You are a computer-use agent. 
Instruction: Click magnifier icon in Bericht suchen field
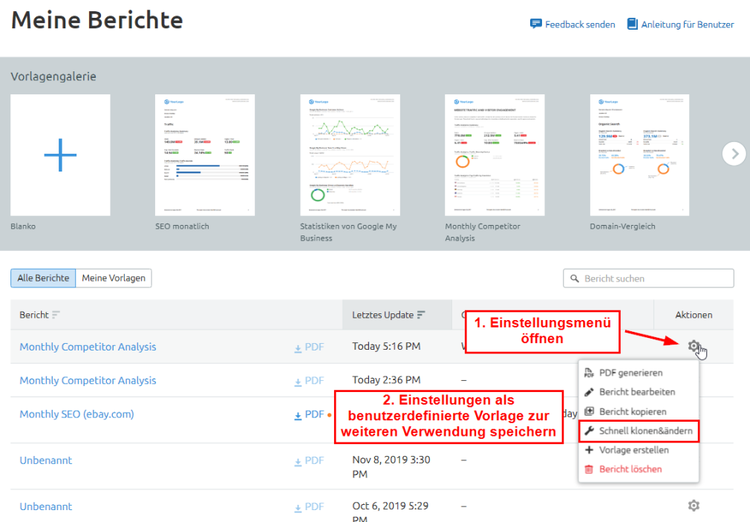tap(574, 278)
